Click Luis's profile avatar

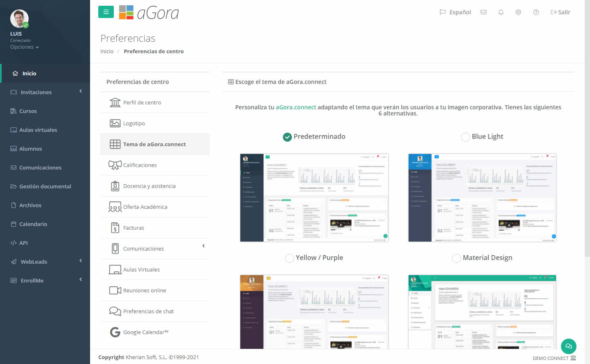coord(19,19)
